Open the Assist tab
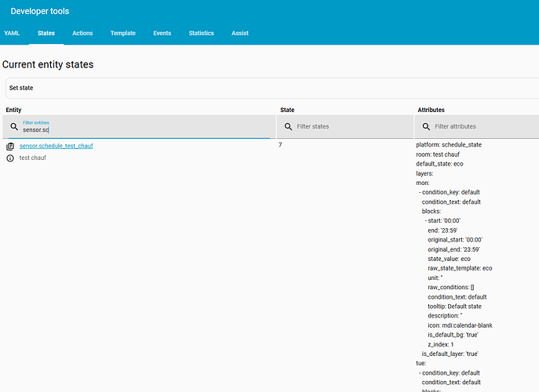Screen dimensions: 539x392 coord(240,34)
